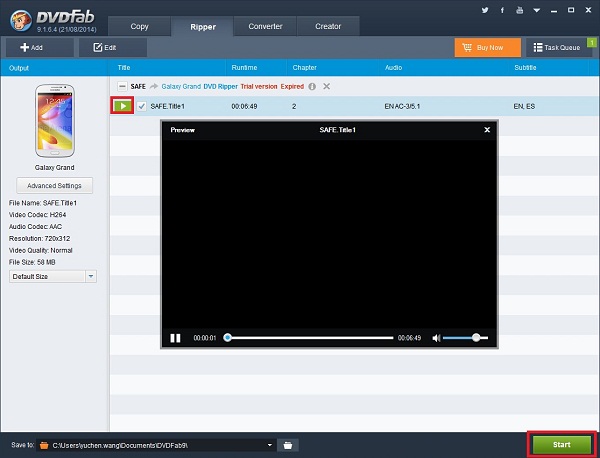Screen dimensions: 600x458
Task: Click the DVDFab monkey logo
Action: [21, 20]
